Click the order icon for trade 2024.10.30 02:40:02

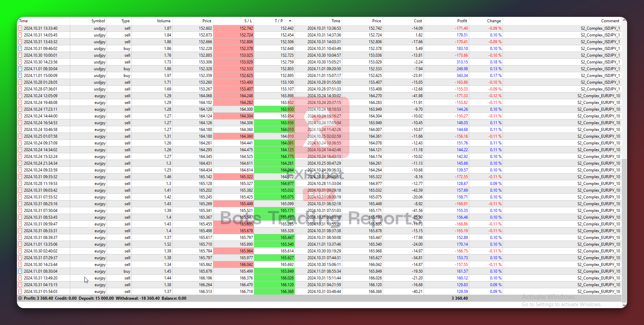[20, 251]
